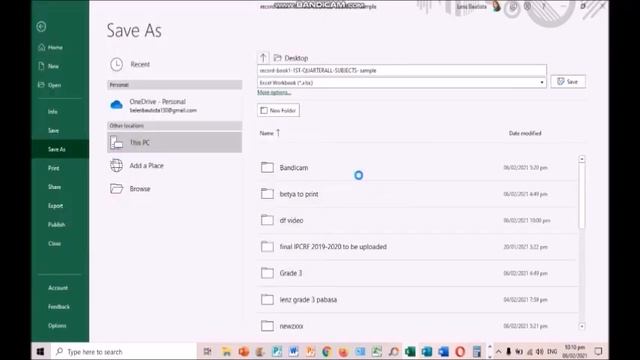Open Calculator from the taskbar
Viewport: 640px width, 360px height.
click(x=477, y=351)
